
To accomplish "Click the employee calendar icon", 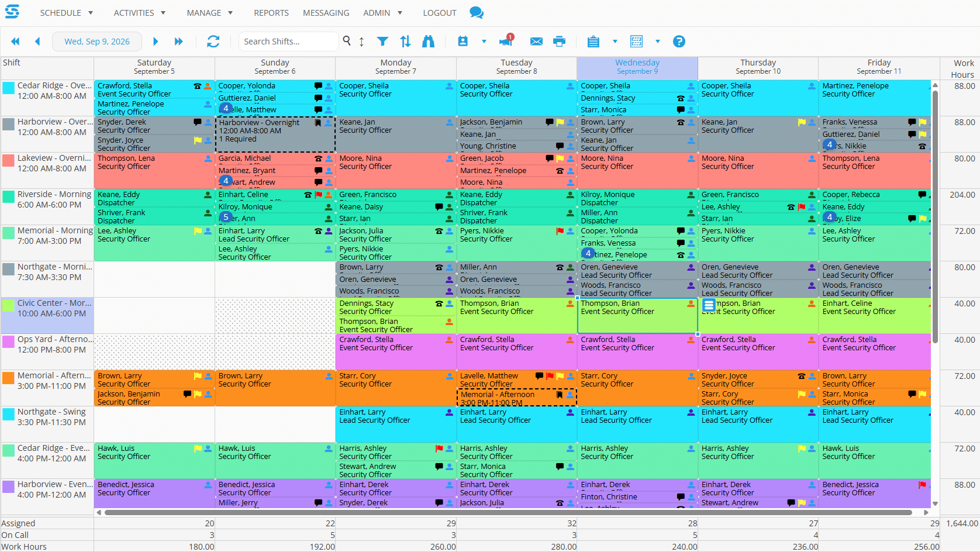I will tap(463, 42).
